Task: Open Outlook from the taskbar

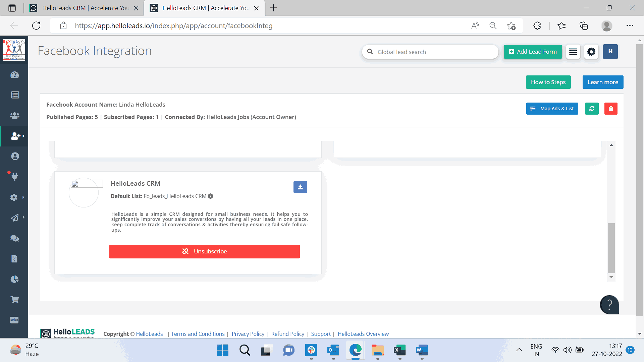Action: [x=333, y=350]
